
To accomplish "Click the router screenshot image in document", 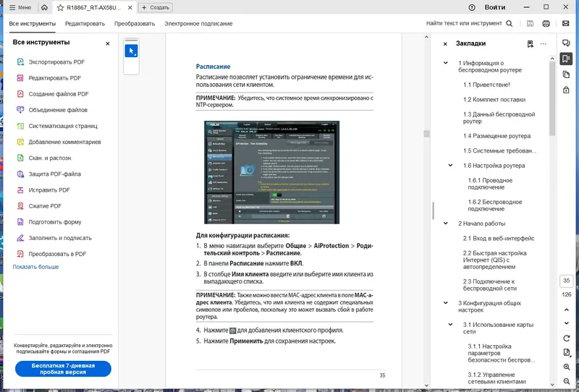I will coord(272,172).
